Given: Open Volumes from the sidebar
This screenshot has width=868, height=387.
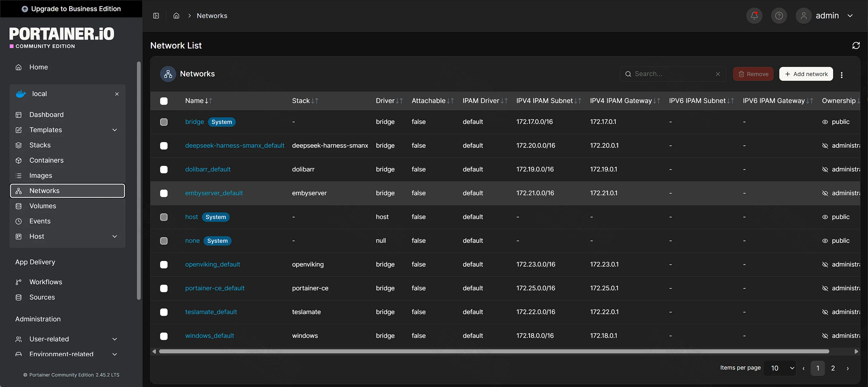Looking at the screenshot, I should [x=67, y=206].
